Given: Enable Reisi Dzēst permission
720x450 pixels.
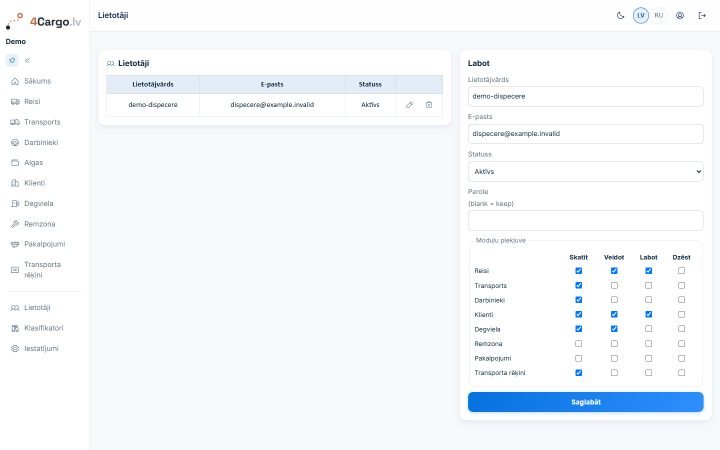Looking at the screenshot, I should (x=681, y=271).
